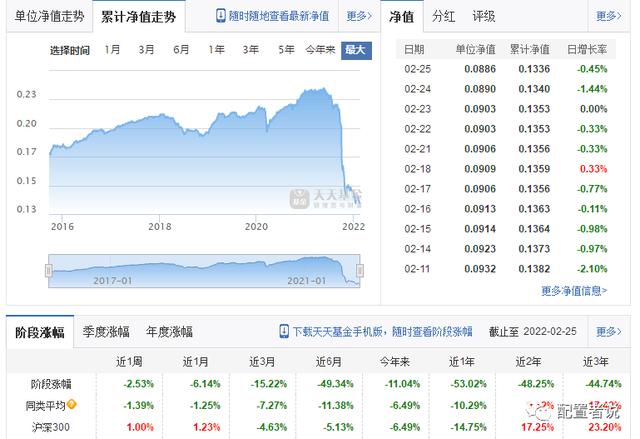This screenshot has height=439, width=640.
Task: Switch to the 单位净值走势 tab
Action: pos(49,16)
